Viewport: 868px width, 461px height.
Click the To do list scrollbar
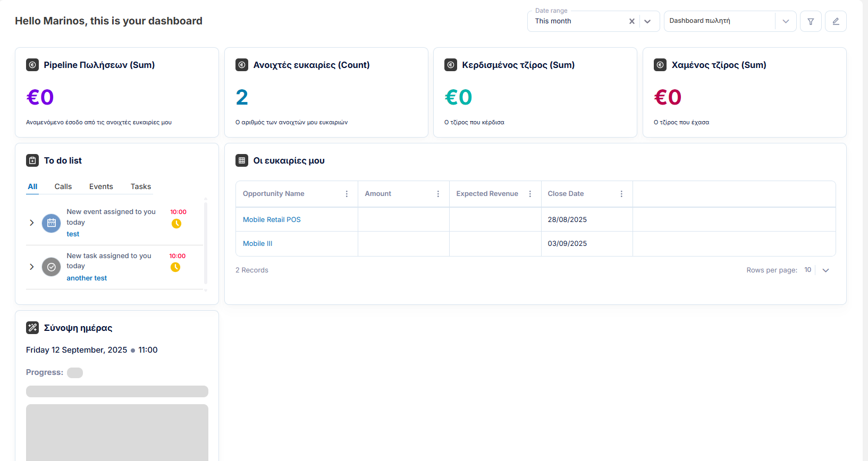point(206,243)
